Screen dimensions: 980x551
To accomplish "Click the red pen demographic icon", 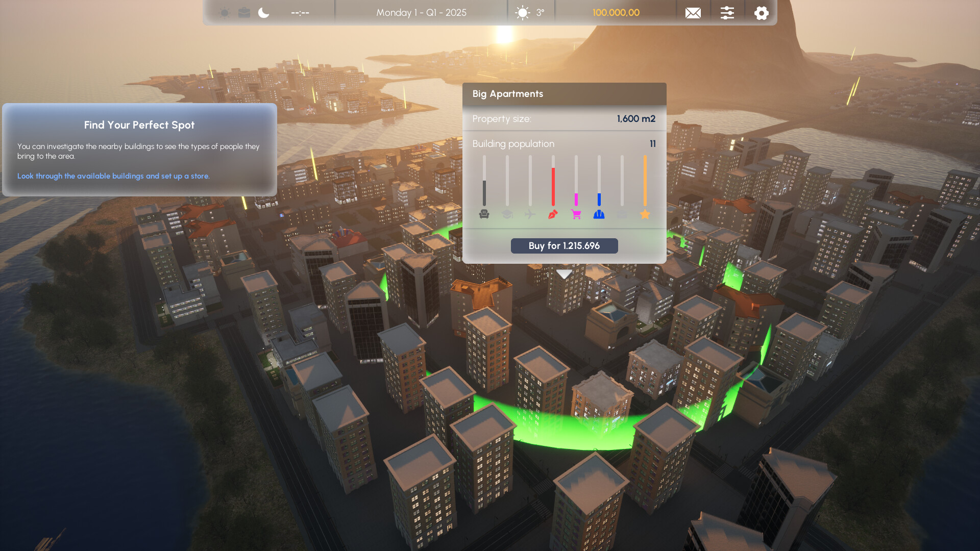I will tap(553, 214).
